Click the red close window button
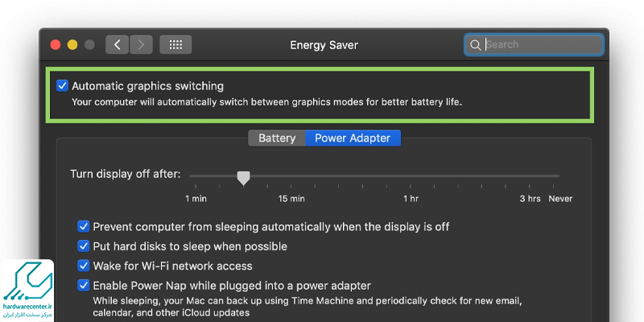Image resolution: width=644 pixels, height=322 pixels. 56,45
